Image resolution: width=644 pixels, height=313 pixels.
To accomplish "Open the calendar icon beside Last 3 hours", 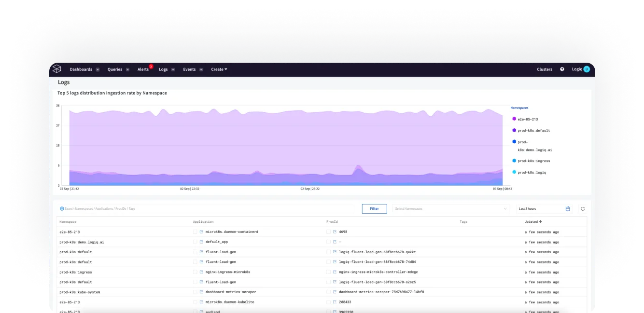I will coord(568,209).
